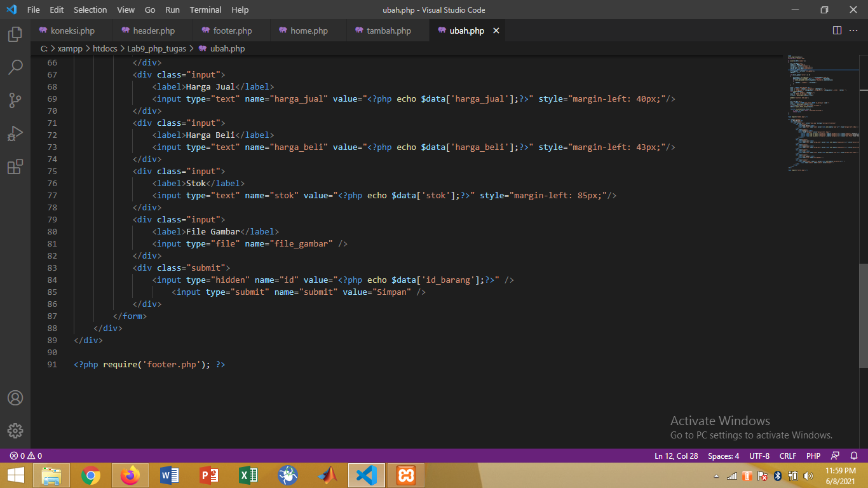
Task: Split the editor to the right
Action: click(837, 30)
